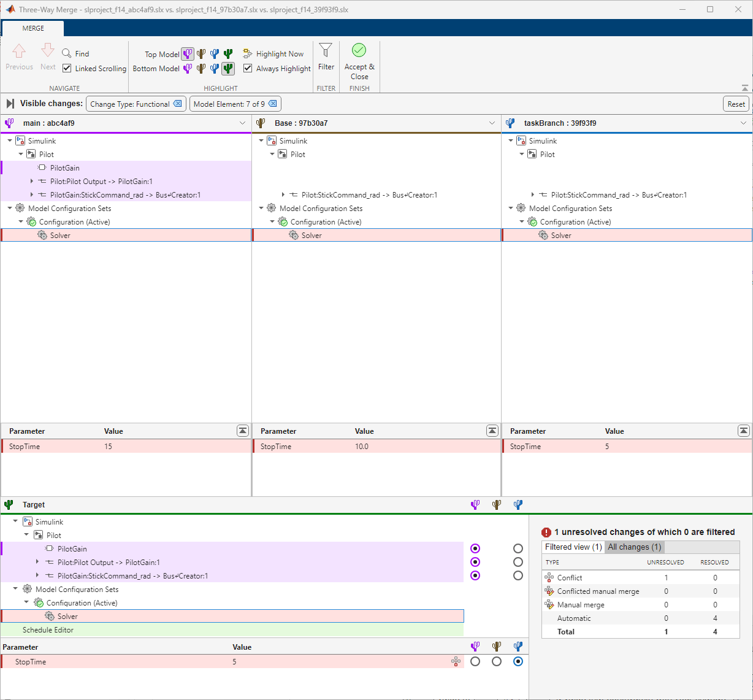753x700 pixels.
Task: Click the PilotGain block icon in main pane
Action: [42, 168]
